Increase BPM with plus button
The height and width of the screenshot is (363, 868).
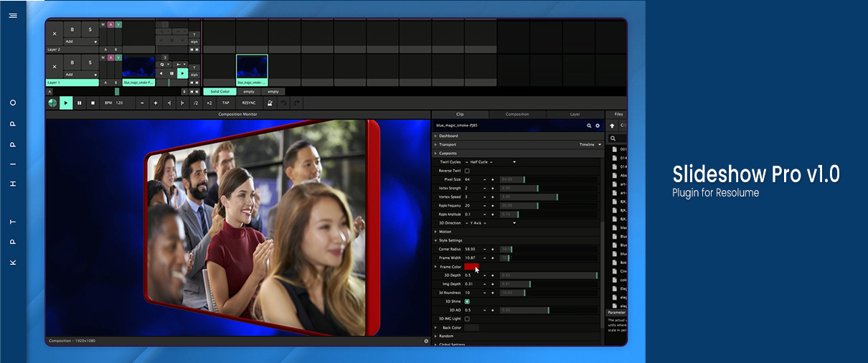pos(156,103)
